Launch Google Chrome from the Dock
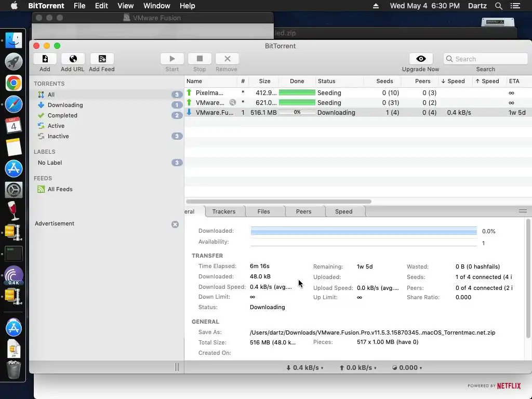Viewport: 532px width, 399px height. [14, 83]
